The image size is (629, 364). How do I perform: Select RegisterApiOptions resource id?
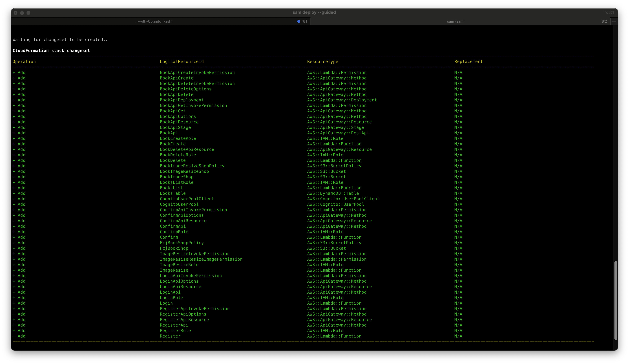click(x=183, y=314)
